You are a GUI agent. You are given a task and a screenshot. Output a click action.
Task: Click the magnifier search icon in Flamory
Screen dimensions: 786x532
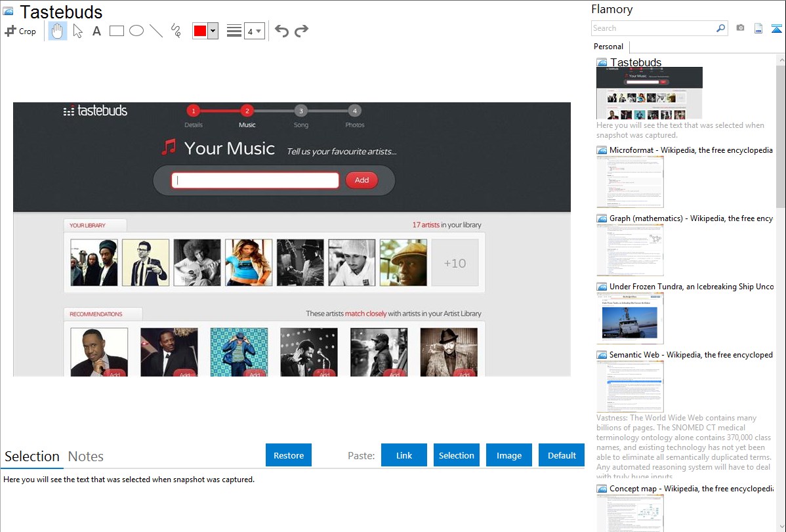[720, 28]
